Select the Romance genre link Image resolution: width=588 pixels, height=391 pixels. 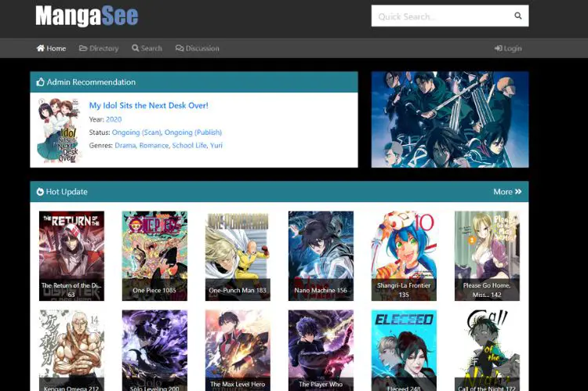click(x=154, y=146)
